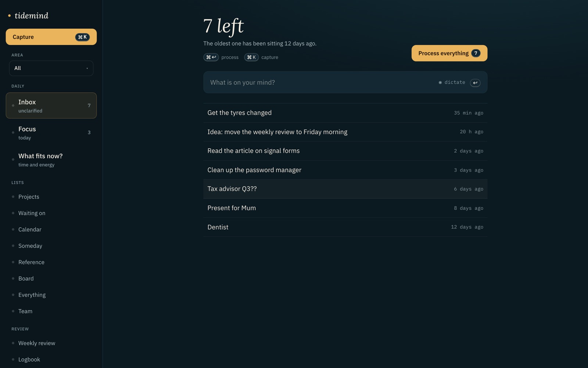Click the Process everything button
The width and height of the screenshot is (588, 368).
point(449,53)
